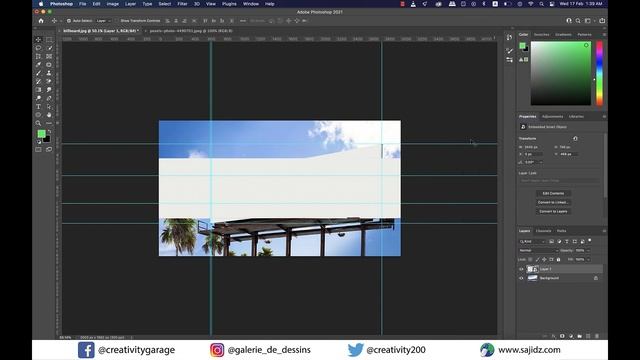This screenshot has height=360, width=640.
Task: Switch to the pexels-photo document tab
Action: [x=191, y=31]
